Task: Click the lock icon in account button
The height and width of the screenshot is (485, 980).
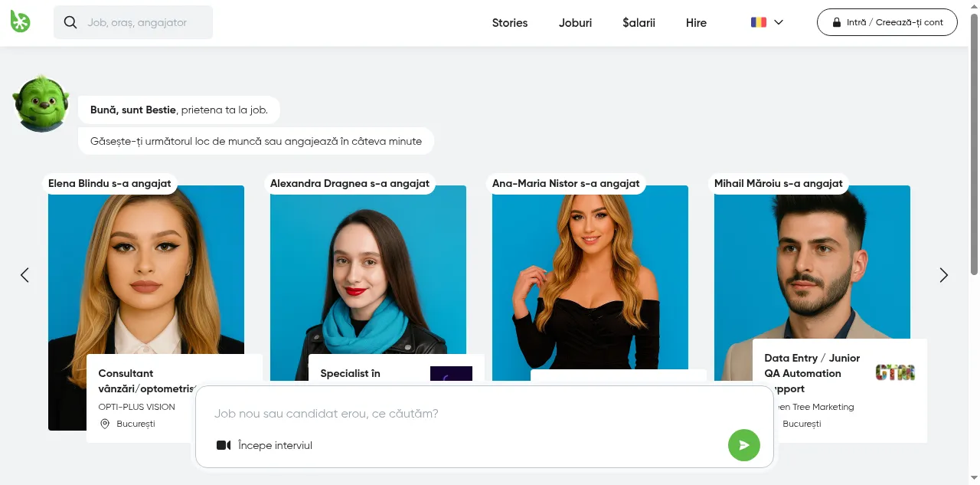Action: pyautogui.click(x=837, y=22)
